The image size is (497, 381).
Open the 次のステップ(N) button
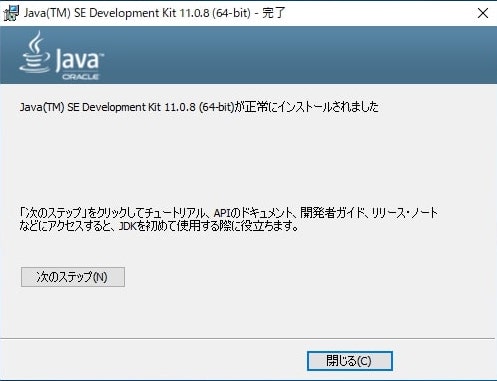pyautogui.click(x=73, y=277)
